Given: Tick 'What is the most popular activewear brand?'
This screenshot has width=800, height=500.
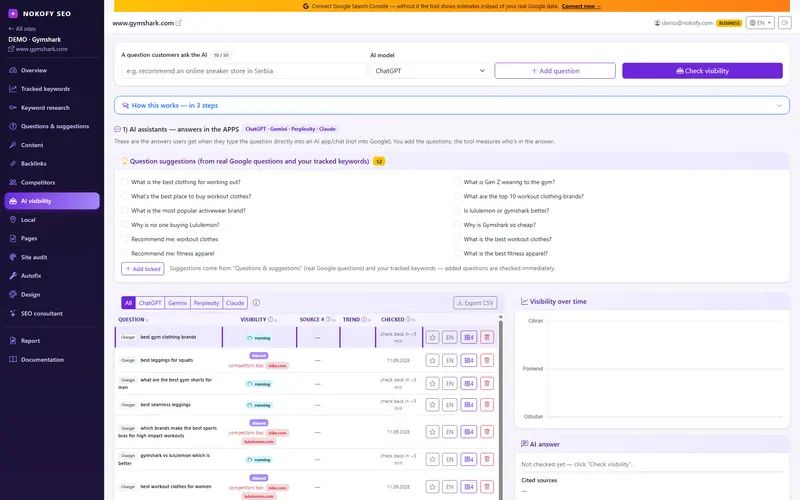Looking at the screenshot, I should 124,210.
